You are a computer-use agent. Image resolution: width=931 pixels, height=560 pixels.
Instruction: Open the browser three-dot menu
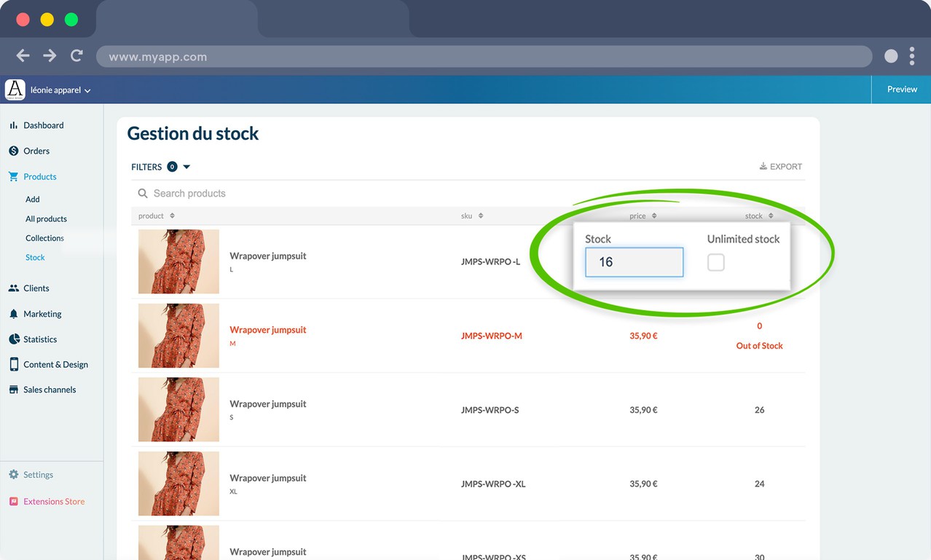click(x=912, y=56)
